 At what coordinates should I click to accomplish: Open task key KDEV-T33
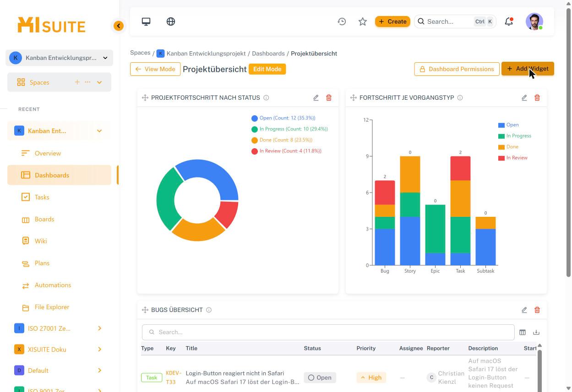[174, 377]
